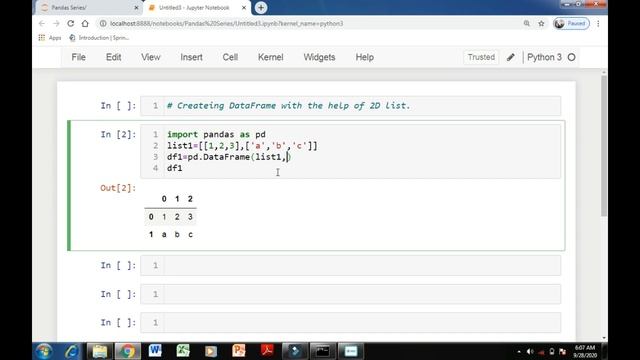Open the Insert menu
The width and height of the screenshot is (640, 360).
pyautogui.click(x=191, y=57)
